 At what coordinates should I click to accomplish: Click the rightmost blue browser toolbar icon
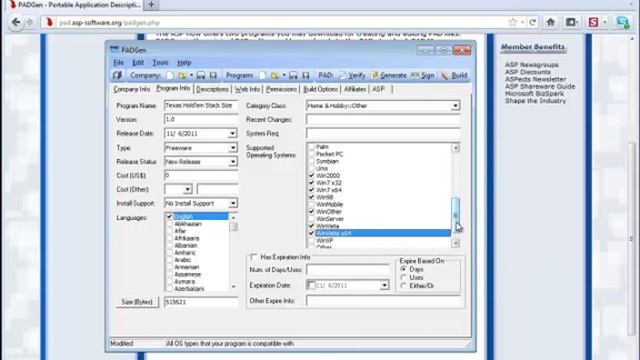tap(622, 22)
